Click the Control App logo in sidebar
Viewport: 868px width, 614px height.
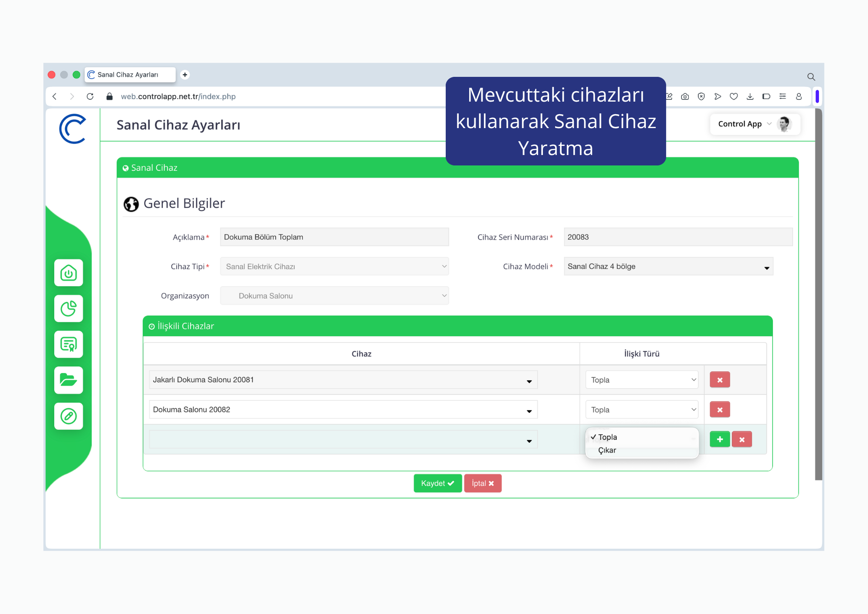click(72, 129)
